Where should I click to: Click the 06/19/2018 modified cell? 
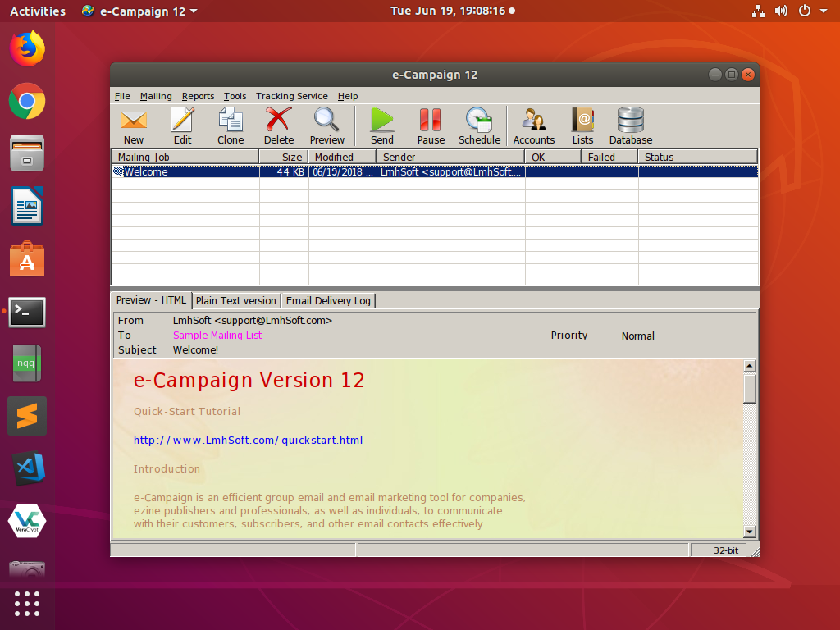click(343, 172)
